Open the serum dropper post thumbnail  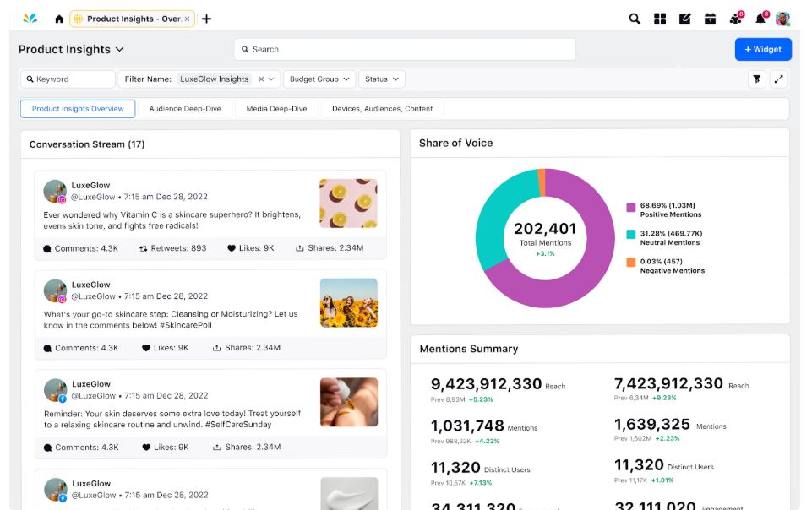349,402
